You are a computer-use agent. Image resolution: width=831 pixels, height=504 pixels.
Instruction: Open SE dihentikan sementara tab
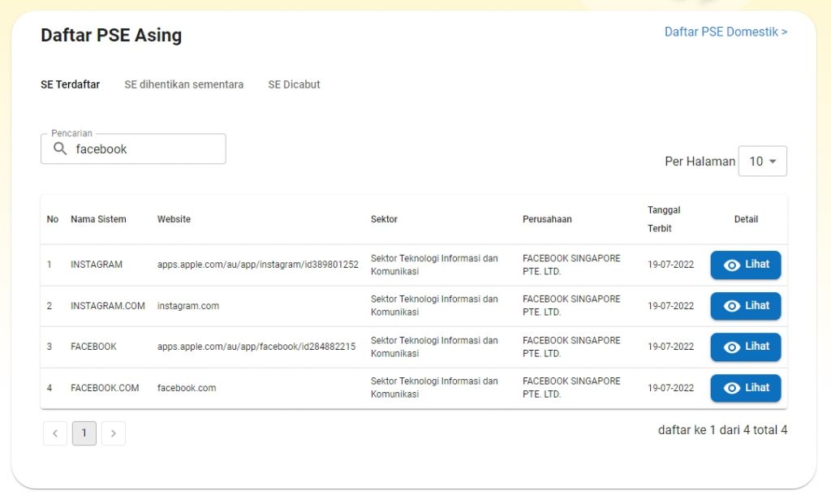[x=183, y=84]
